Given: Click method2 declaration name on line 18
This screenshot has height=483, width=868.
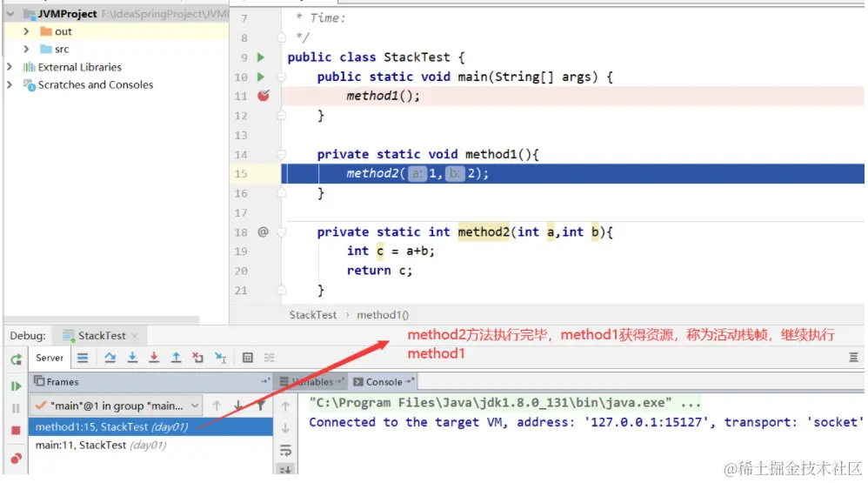Looking at the screenshot, I should [x=484, y=231].
